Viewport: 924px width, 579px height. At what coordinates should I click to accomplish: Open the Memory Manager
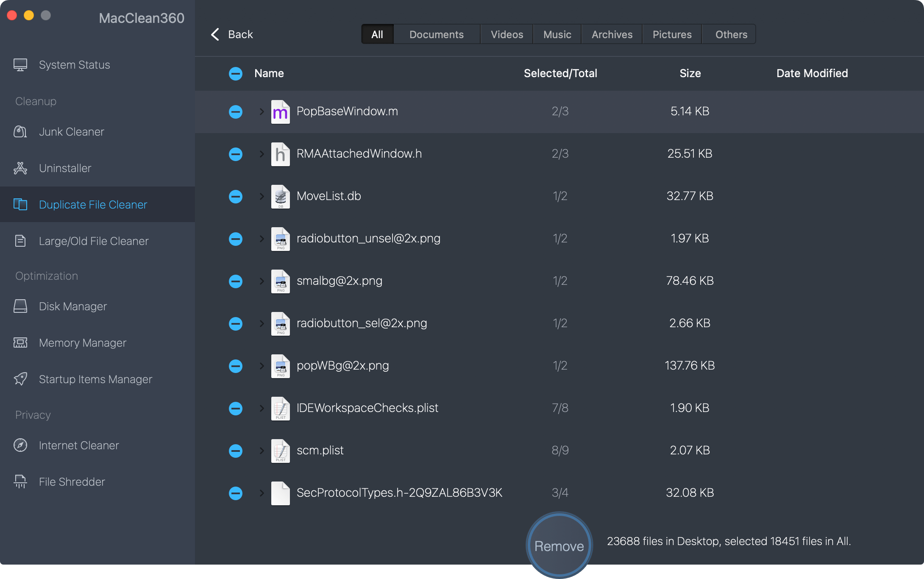tap(82, 342)
